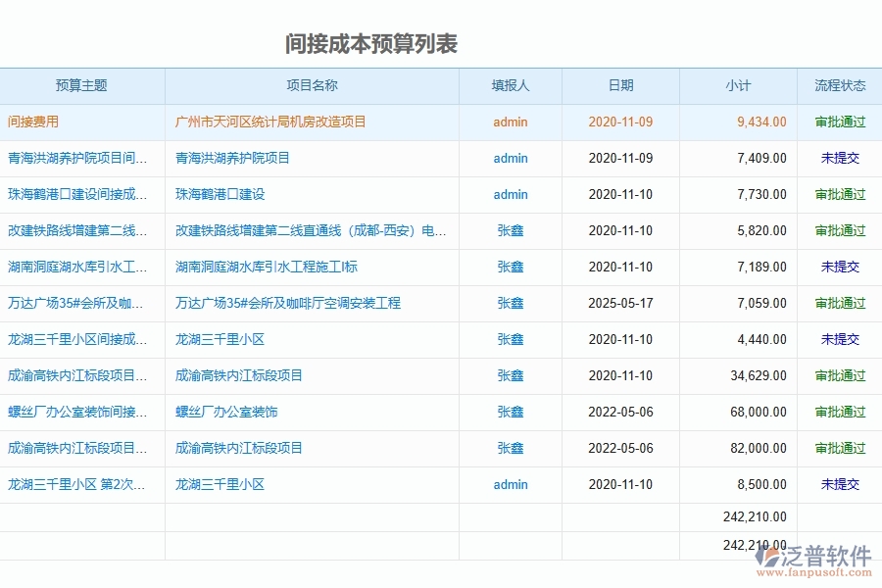This screenshot has height=588, width=882.
Task: Select the 成渝高铁内江标段项目 project link
Action: 238,375
